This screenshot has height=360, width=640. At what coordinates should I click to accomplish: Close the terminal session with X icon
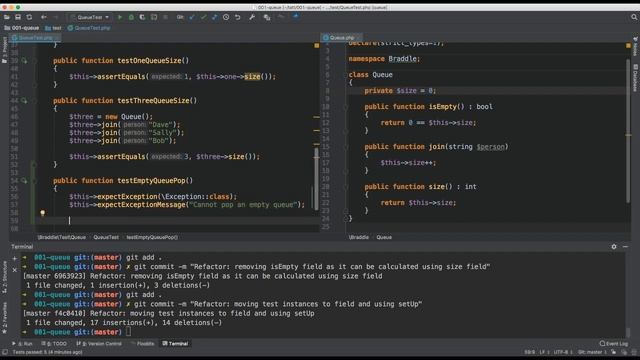click(15, 270)
